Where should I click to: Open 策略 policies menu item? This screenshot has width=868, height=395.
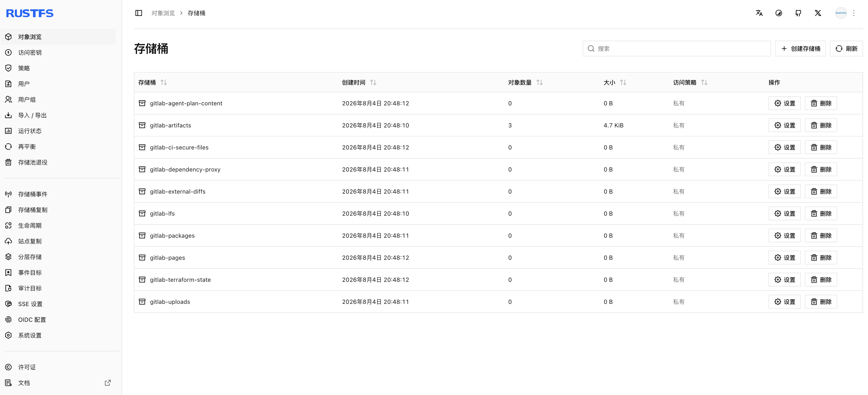click(x=58, y=68)
